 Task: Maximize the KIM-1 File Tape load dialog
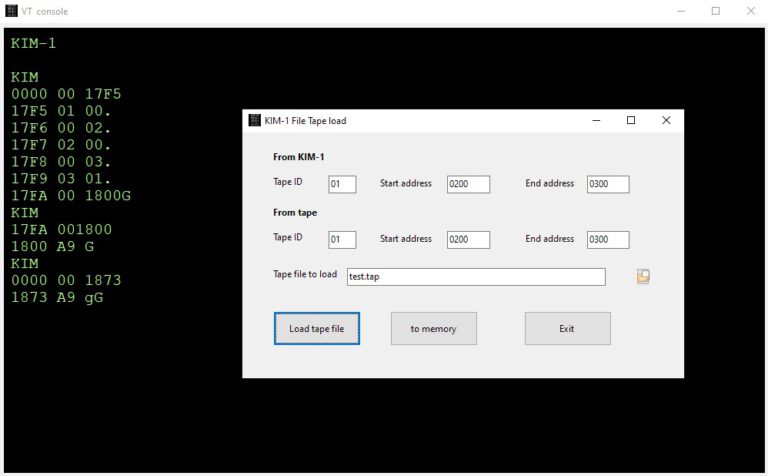pyautogui.click(x=631, y=120)
